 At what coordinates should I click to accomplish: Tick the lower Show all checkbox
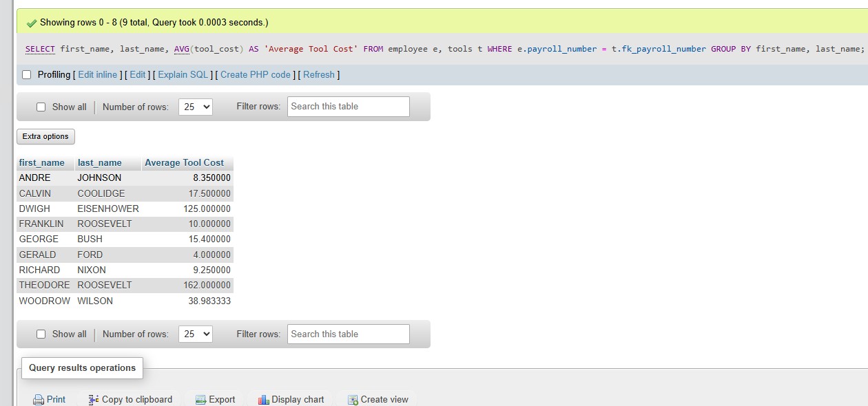click(41, 334)
